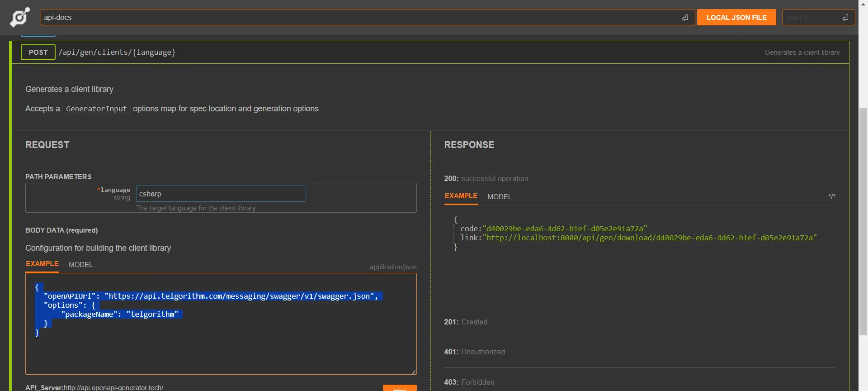
Task: Click the enter icon in search box
Action: tap(845, 18)
